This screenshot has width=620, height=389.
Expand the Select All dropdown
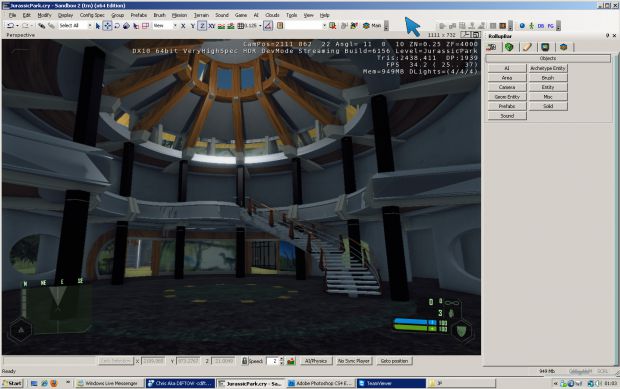click(x=90, y=26)
